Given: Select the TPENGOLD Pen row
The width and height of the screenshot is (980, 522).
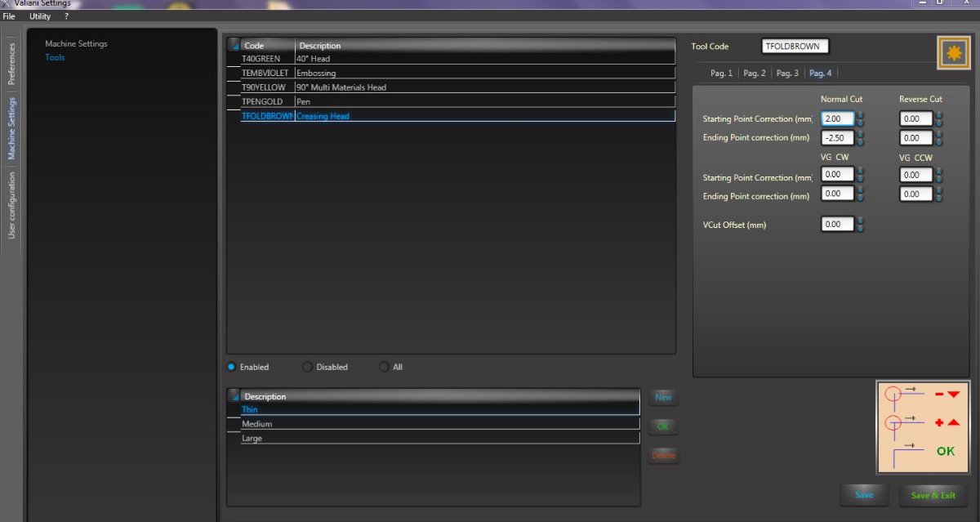Looking at the screenshot, I should [458, 101].
